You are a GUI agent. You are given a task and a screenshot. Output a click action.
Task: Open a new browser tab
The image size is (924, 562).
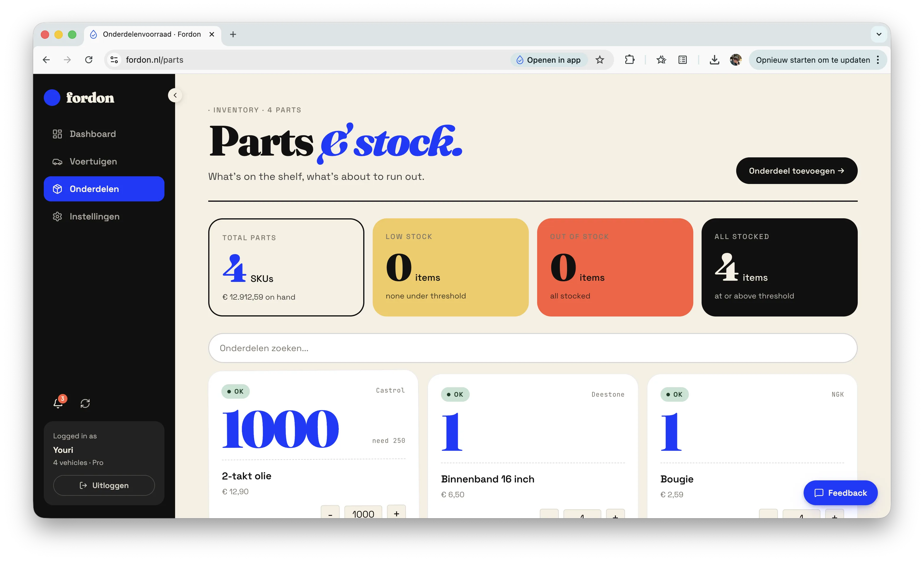(233, 34)
